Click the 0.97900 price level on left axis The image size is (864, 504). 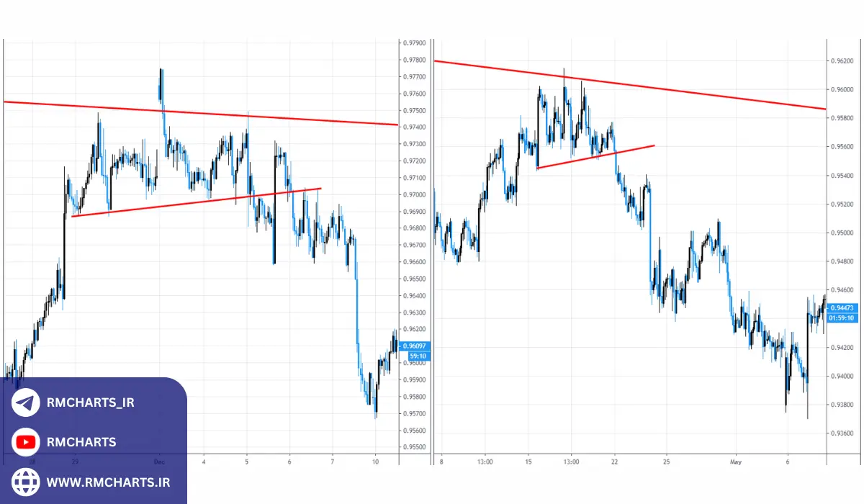click(417, 43)
